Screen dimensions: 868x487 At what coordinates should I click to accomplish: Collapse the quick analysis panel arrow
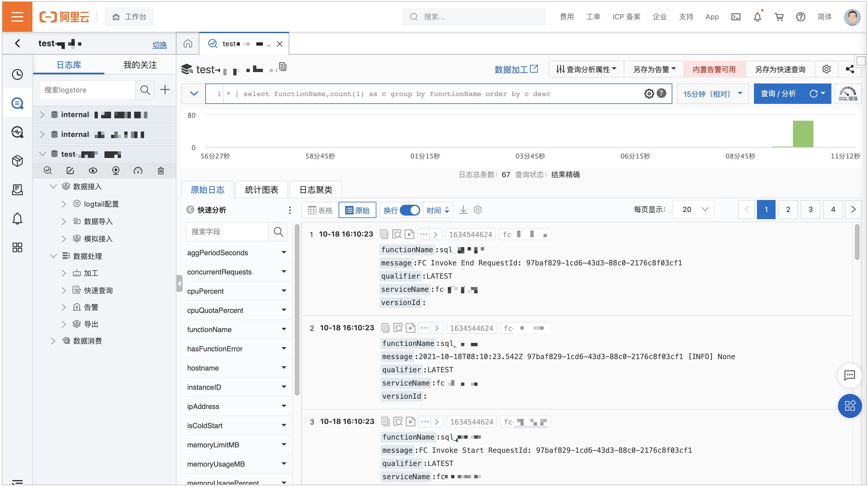click(x=190, y=210)
